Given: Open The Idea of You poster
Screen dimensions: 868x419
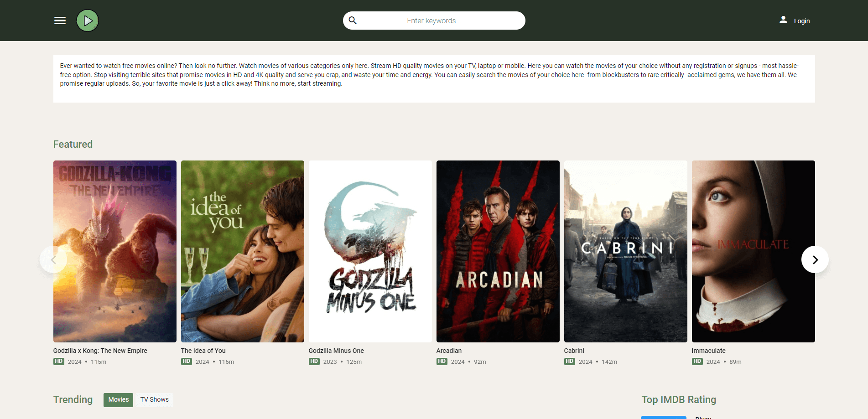Looking at the screenshot, I should [x=243, y=251].
